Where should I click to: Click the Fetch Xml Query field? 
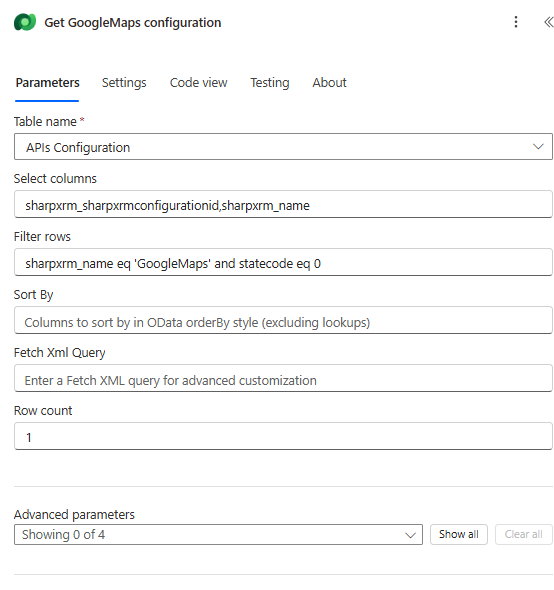click(x=283, y=378)
